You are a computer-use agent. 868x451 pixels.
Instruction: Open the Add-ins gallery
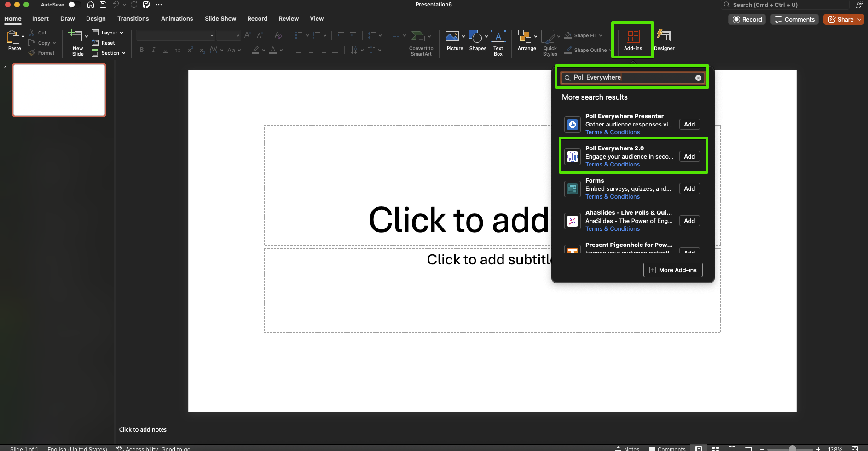coord(632,40)
